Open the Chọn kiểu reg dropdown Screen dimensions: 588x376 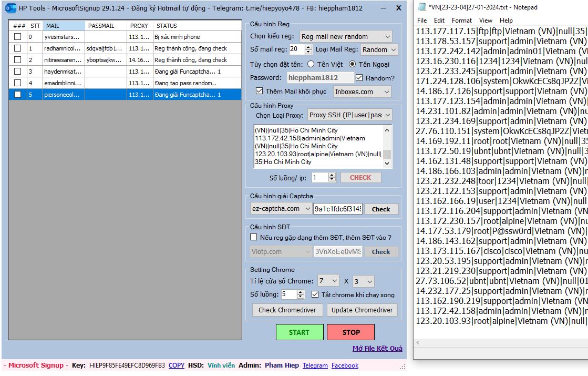tap(346, 36)
